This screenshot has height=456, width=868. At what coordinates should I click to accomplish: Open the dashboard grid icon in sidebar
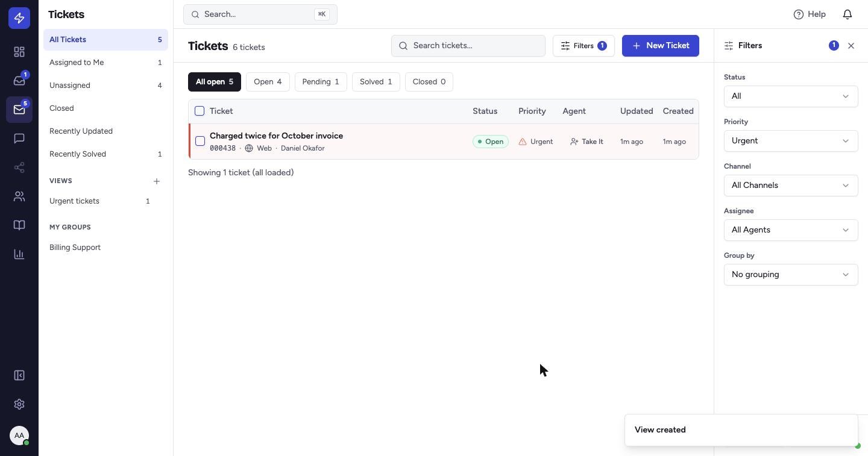(x=19, y=52)
